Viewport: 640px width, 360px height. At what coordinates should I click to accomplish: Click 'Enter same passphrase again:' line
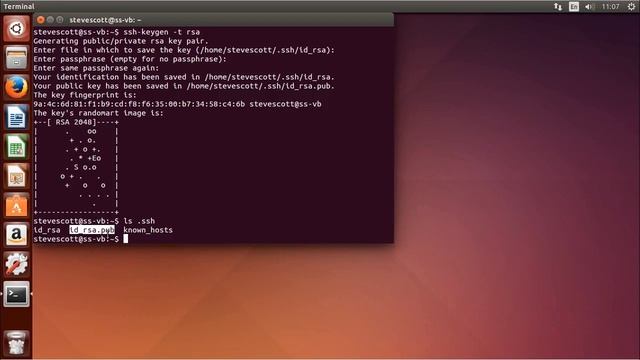coord(96,68)
